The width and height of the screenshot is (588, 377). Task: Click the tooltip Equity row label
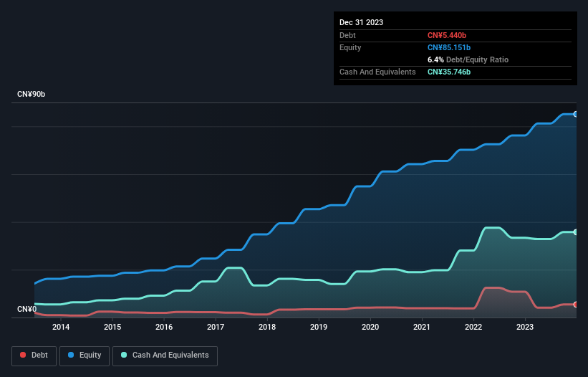pyautogui.click(x=350, y=47)
